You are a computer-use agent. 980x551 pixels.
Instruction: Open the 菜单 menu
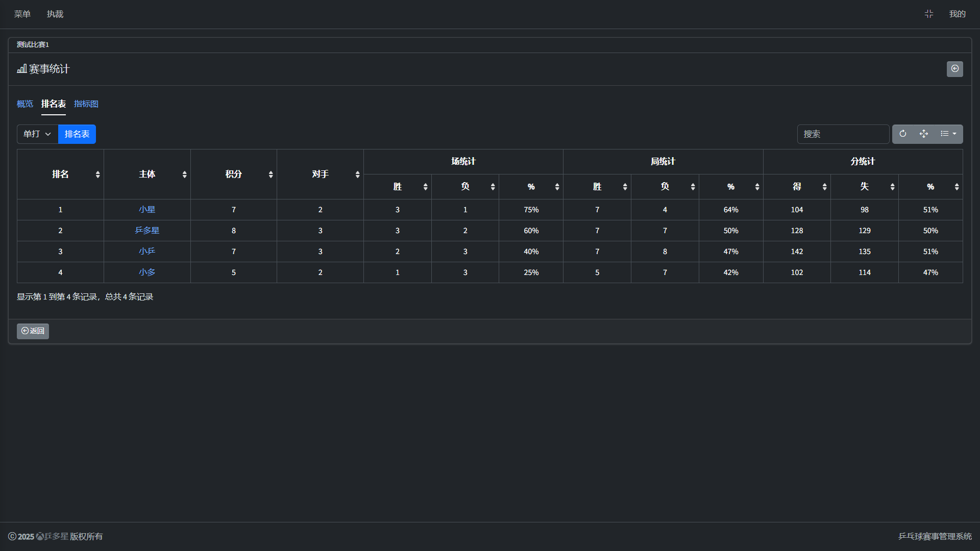(22, 14)
